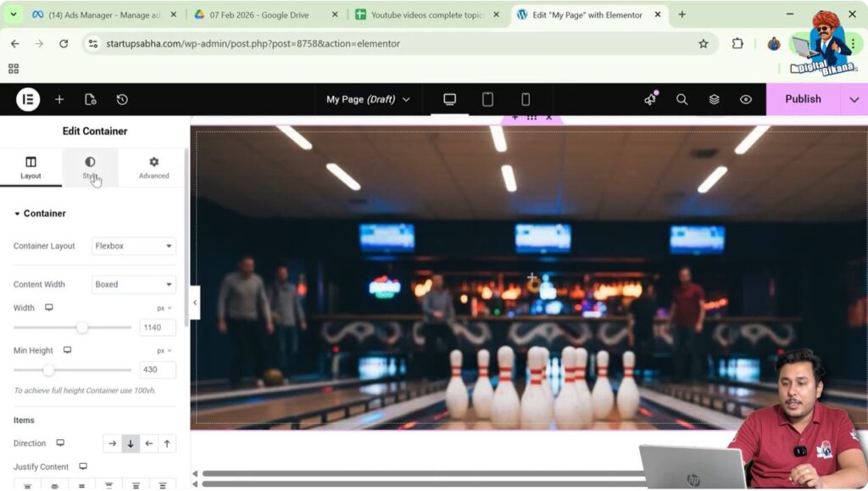The image size is (868, 491).
Task: Open the Content Width Boxed dropdown
Action: [x=133, y=284]
